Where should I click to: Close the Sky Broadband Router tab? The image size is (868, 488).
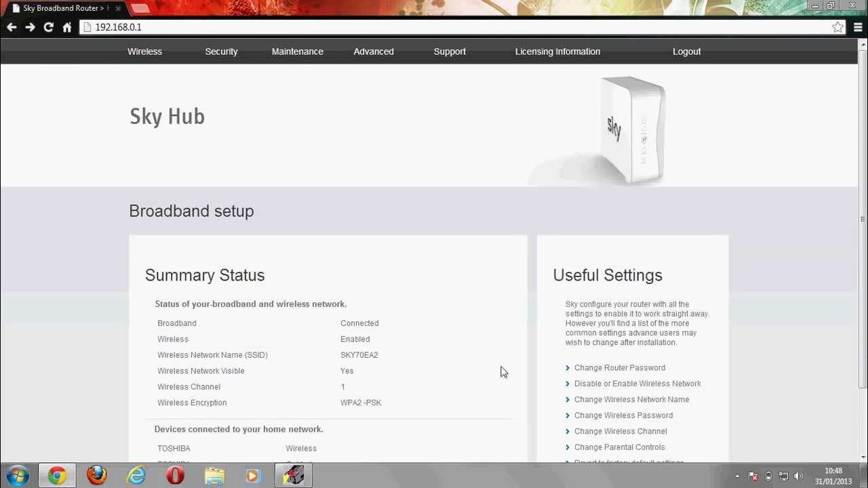[x=118, y=8]
